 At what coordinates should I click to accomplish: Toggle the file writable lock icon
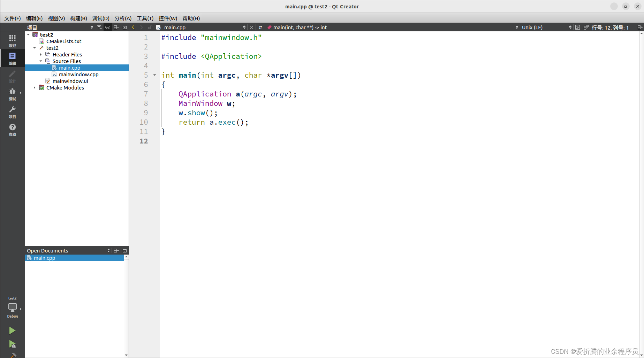150,27
